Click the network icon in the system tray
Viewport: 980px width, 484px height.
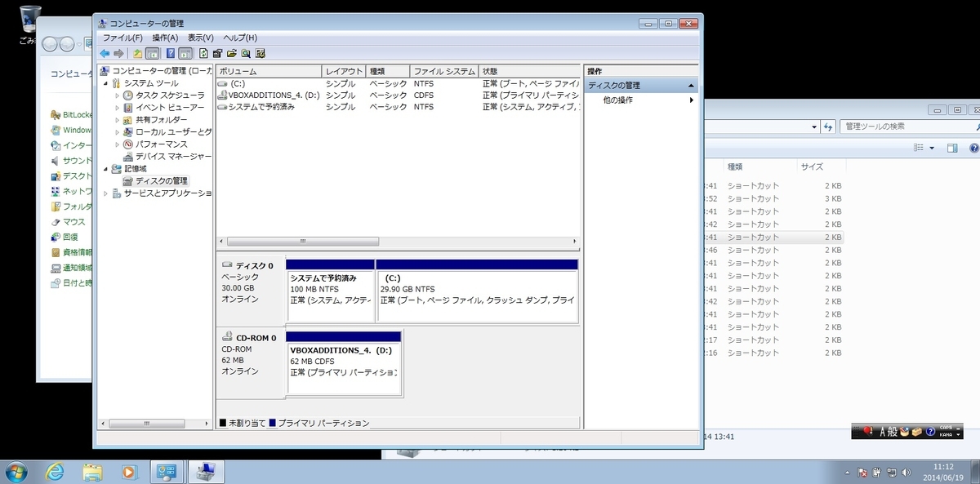(x=892, y=472)
